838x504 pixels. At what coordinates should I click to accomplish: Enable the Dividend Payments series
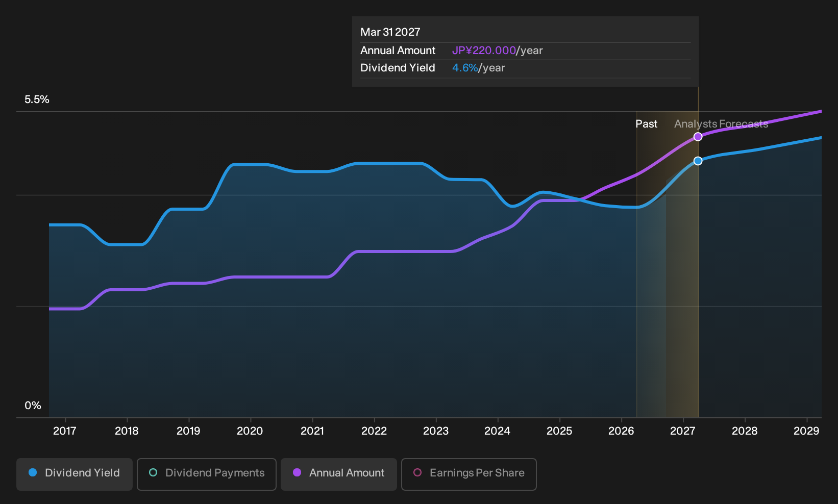(x=207, y=474)
